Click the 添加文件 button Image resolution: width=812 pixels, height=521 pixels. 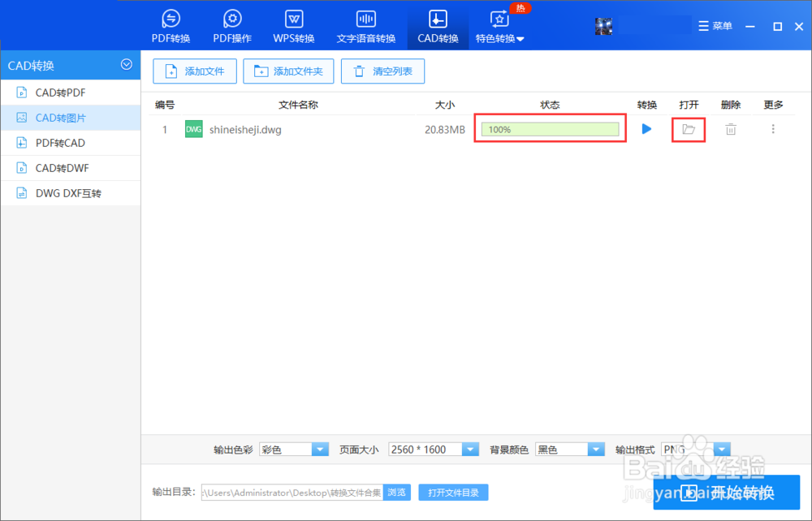[195, 71]
